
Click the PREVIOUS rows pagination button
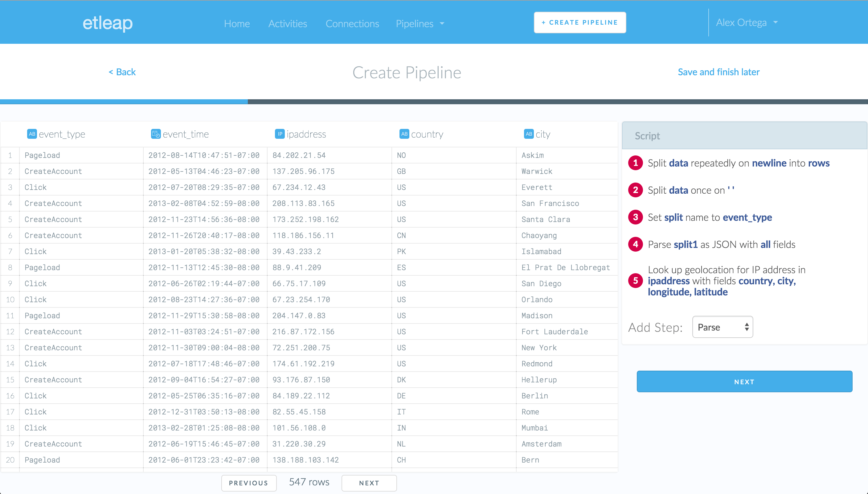pyautogui.click(x=248, y=483)
